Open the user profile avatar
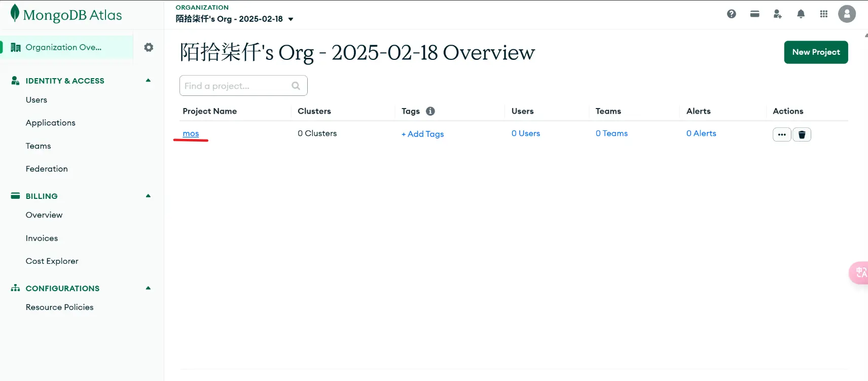This screenshot has width=868, height=381. [847, 14]
